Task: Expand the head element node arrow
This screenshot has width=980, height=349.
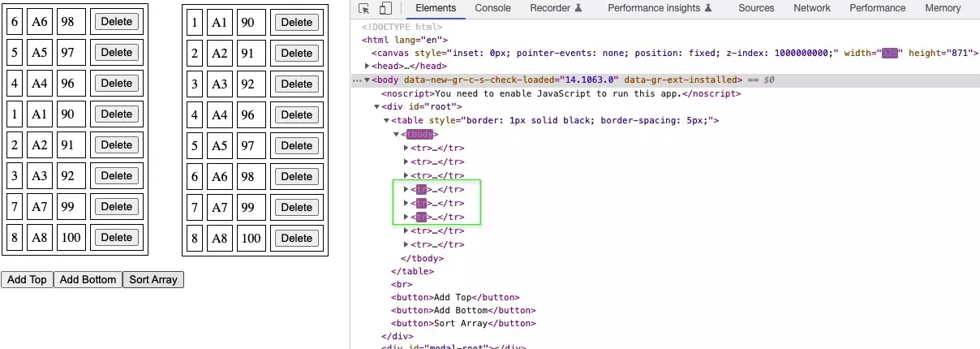Action: pyautogui.click(x=367, y=66)
